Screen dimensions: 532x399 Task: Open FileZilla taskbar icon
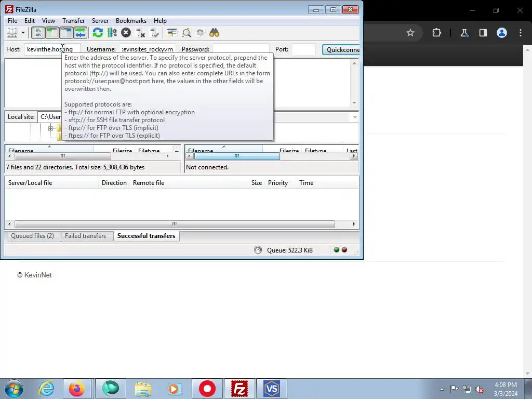click(x=240, y=389)
